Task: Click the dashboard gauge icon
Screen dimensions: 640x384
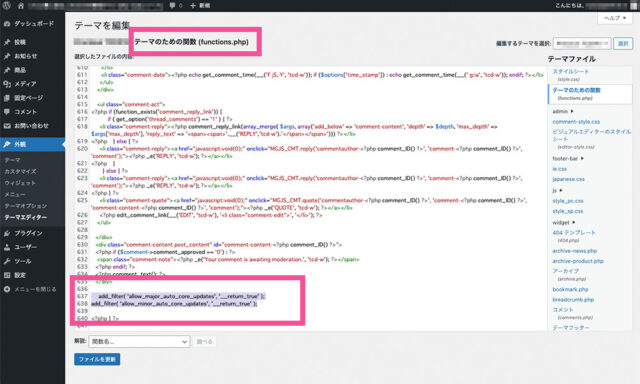Action: pyautogui.click(x=7, y=24)
